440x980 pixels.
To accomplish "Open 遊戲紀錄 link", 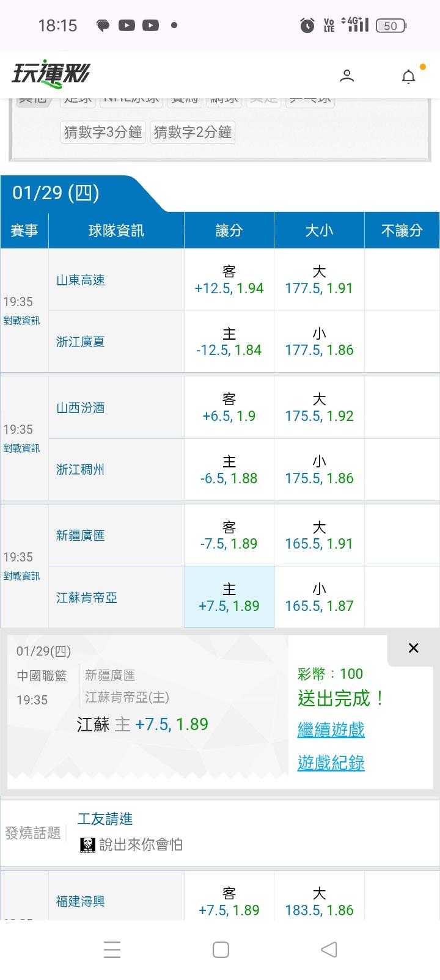I will (x=331, y=762).
